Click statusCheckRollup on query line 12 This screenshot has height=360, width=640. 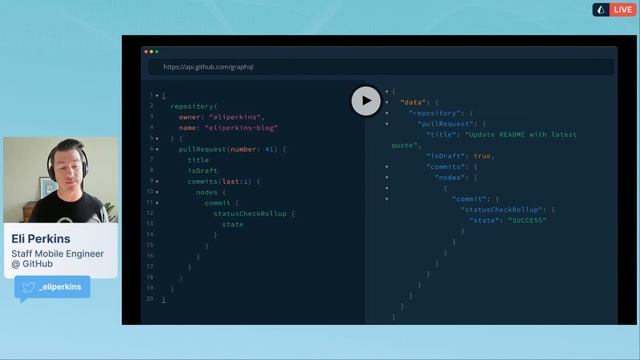(250, 213)
